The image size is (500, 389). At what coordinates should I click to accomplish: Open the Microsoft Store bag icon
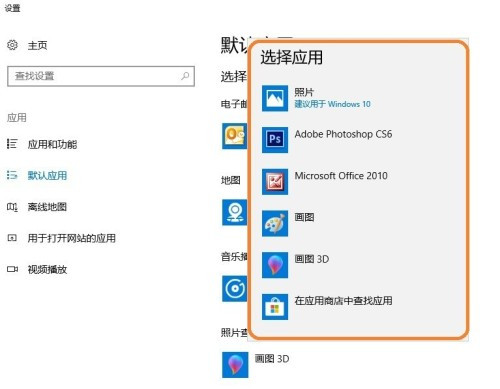[x=275, y=307]
